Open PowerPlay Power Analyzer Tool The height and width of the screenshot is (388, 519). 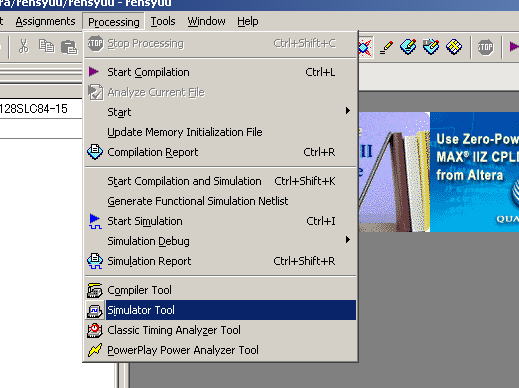pos(220,350)
